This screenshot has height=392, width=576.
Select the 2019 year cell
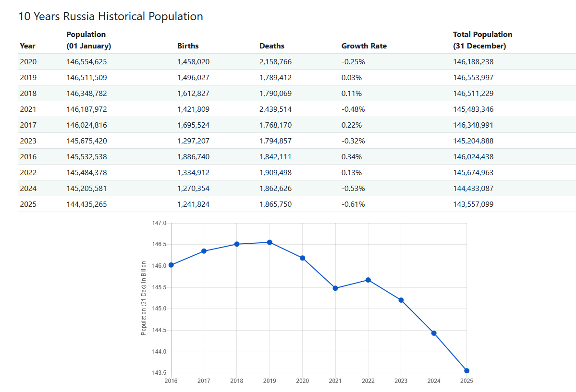28,77
